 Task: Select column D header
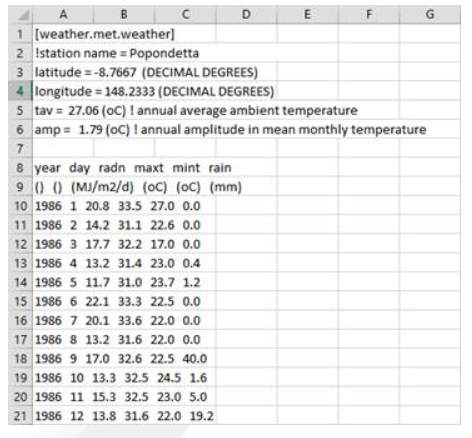(246, 15)
